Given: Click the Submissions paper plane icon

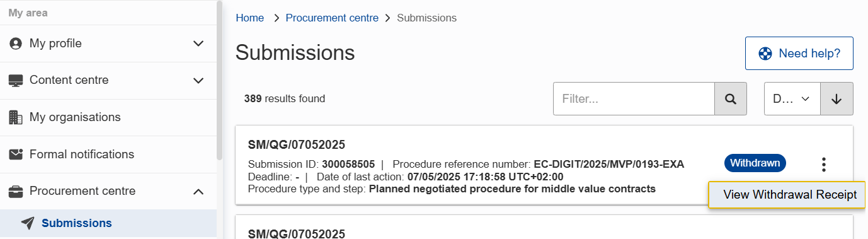Looking at the screenshot, I should pyautogui.click(x=27, y=223).
